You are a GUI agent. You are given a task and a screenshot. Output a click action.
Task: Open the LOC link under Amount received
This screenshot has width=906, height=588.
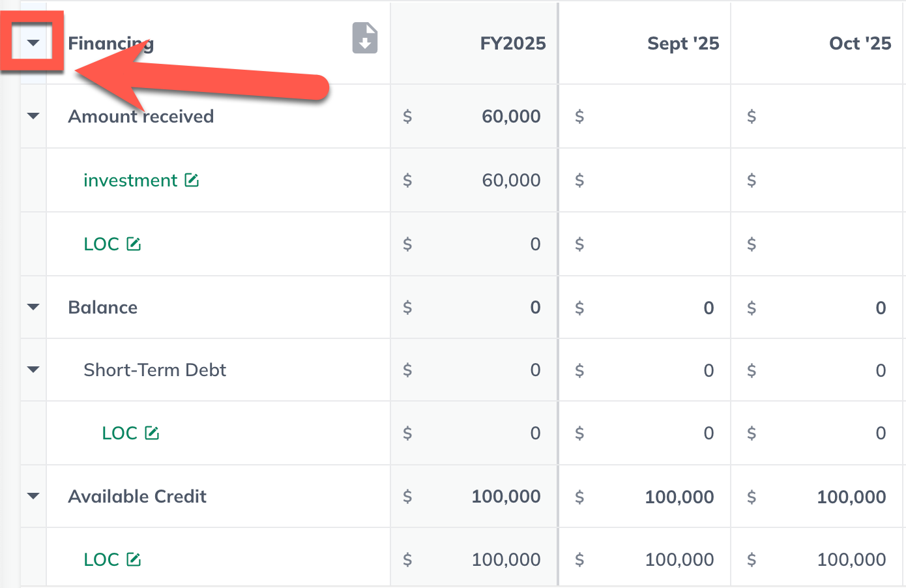pos(101,244)
